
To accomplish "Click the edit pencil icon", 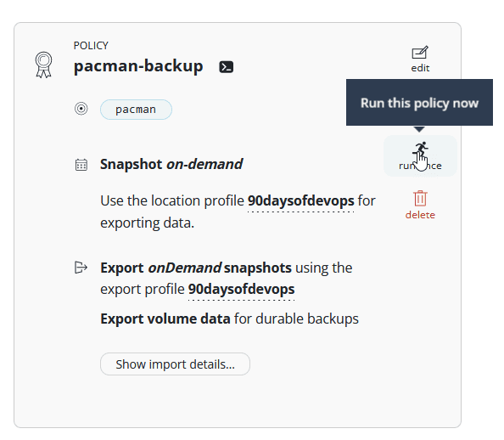I will tap(420, 53).
